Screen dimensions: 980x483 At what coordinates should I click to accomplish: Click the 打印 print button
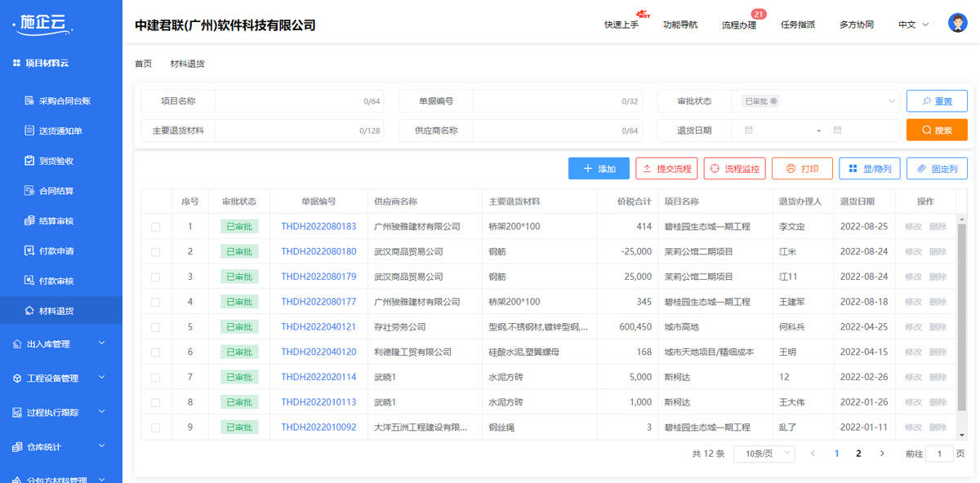tap(802, 169)
